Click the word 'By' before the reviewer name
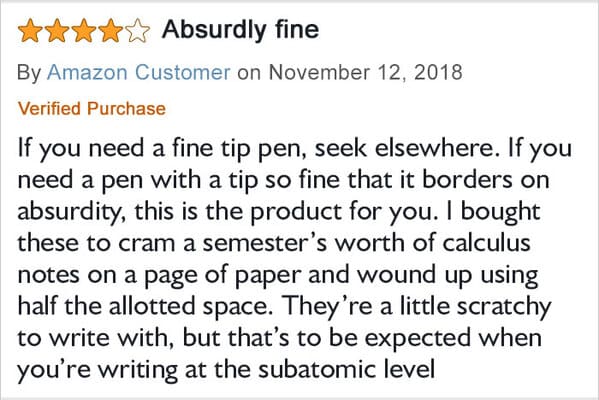 click(x=29, y=73)
